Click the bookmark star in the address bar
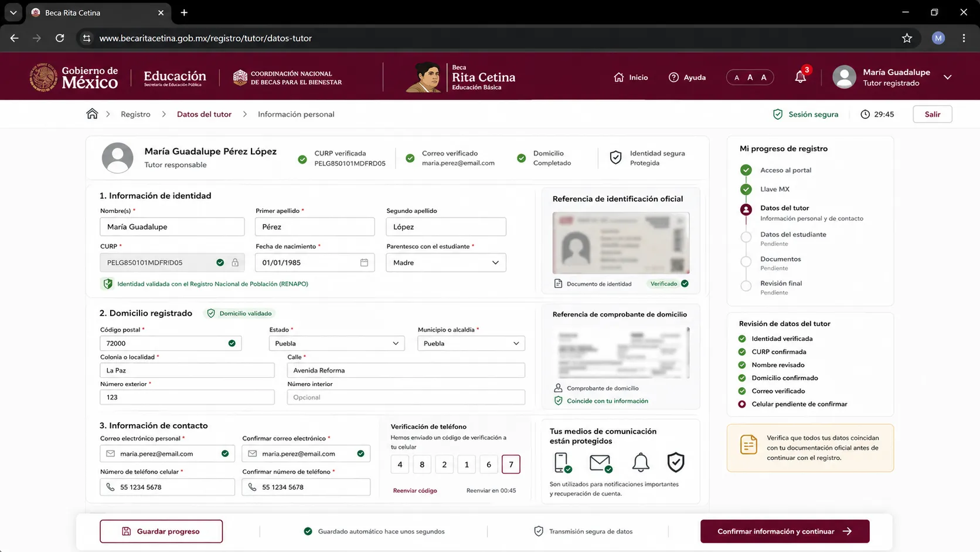Screen dimensions: 980x552 (x=907, y=38)
